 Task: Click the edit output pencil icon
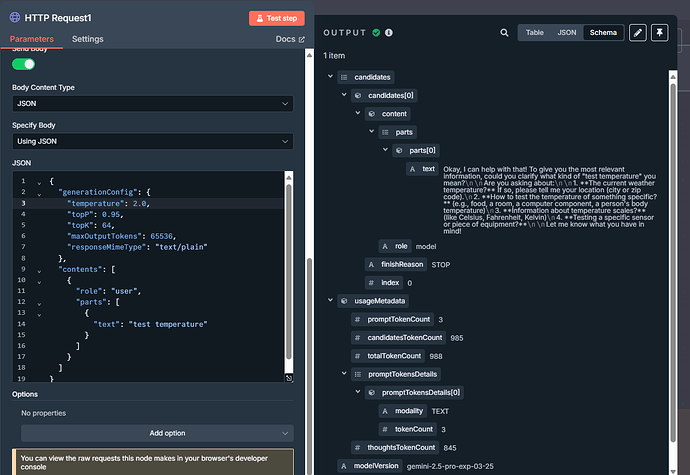pos(638,33)
